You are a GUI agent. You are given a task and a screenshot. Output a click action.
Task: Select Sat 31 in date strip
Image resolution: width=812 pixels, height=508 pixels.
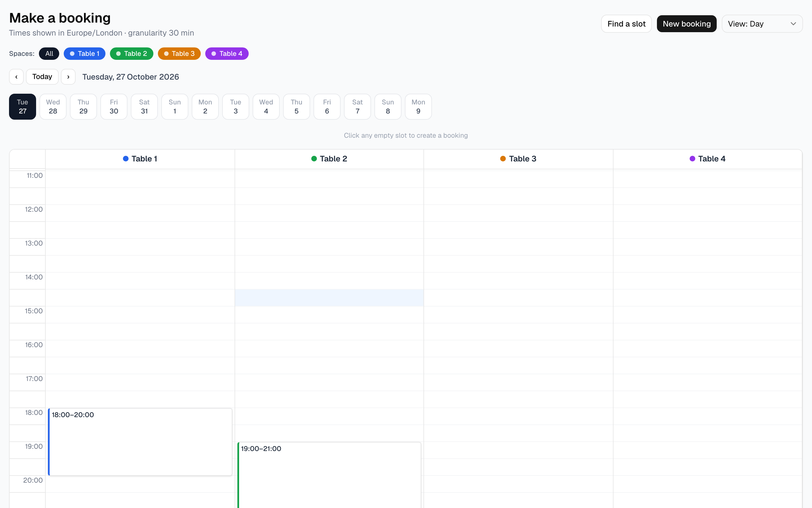point(144,106)
